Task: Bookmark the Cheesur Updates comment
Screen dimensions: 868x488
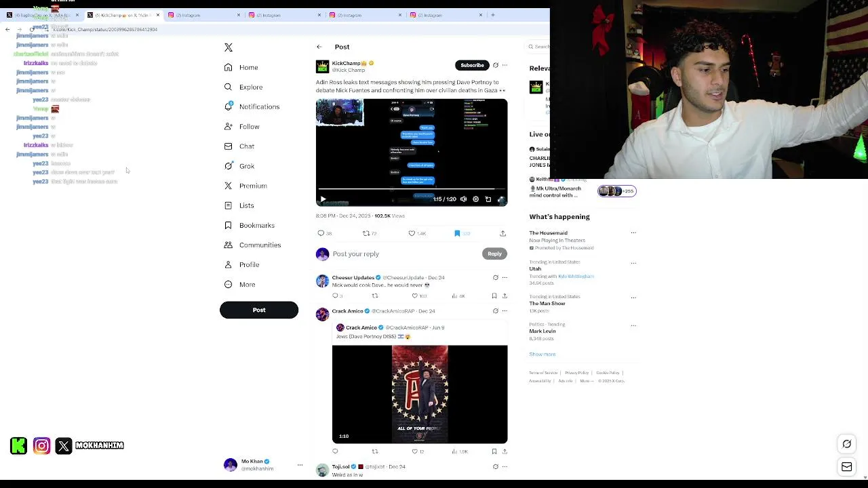Action: click(x=494, y=296)
